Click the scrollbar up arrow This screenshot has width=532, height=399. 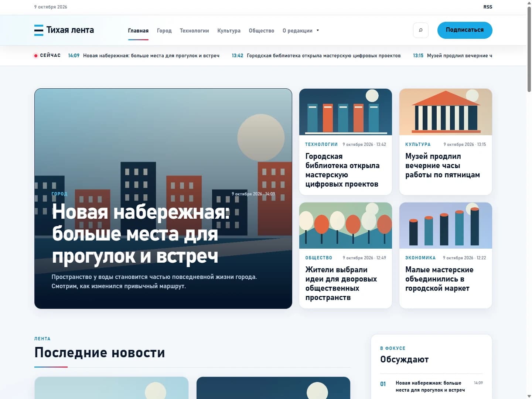(529, 3)
